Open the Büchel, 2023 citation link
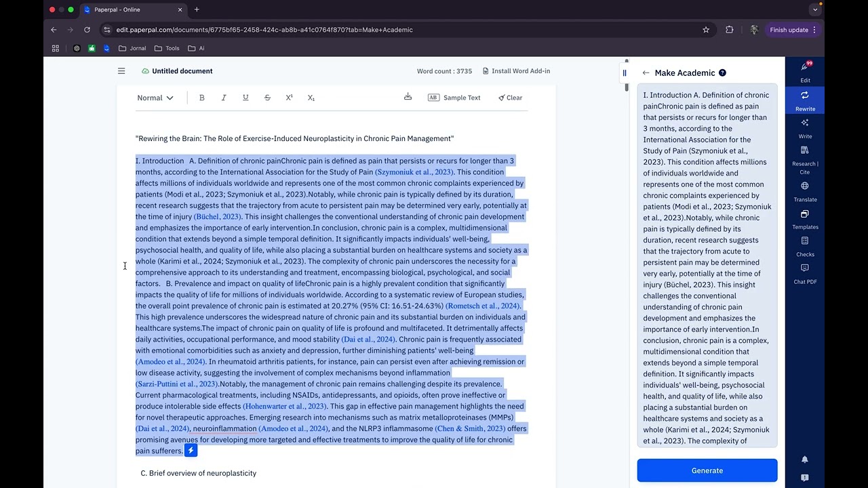Image resolution: width=868 pixels, height=488 pixels. [218, 217]
